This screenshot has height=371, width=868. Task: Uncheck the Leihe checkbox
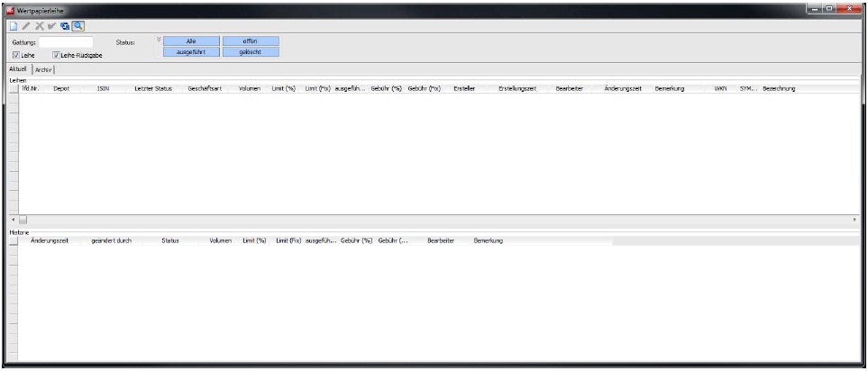point(16,55)
